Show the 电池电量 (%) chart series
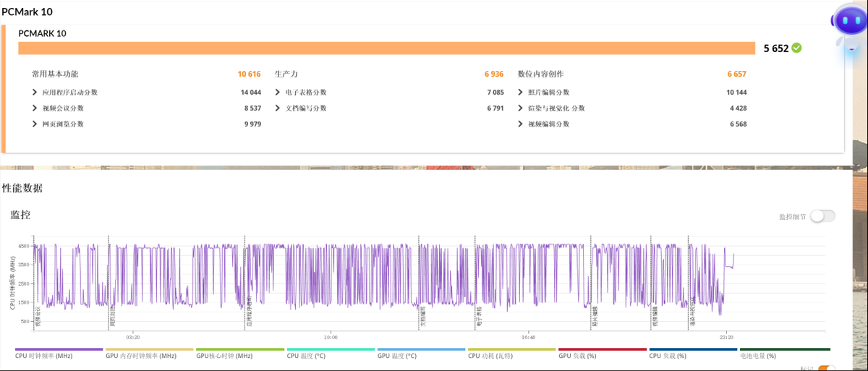 (x=757, y=356)
